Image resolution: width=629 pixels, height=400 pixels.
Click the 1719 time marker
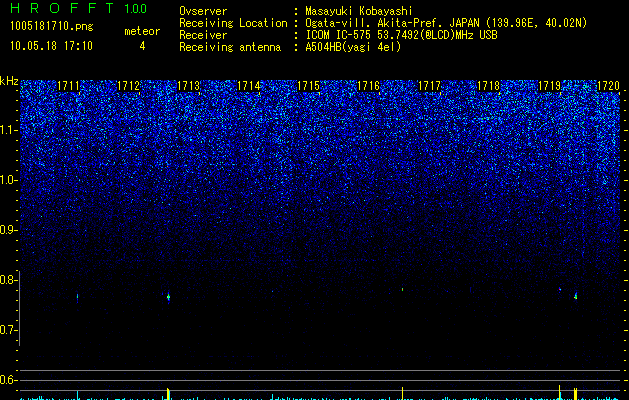[549, 86]
